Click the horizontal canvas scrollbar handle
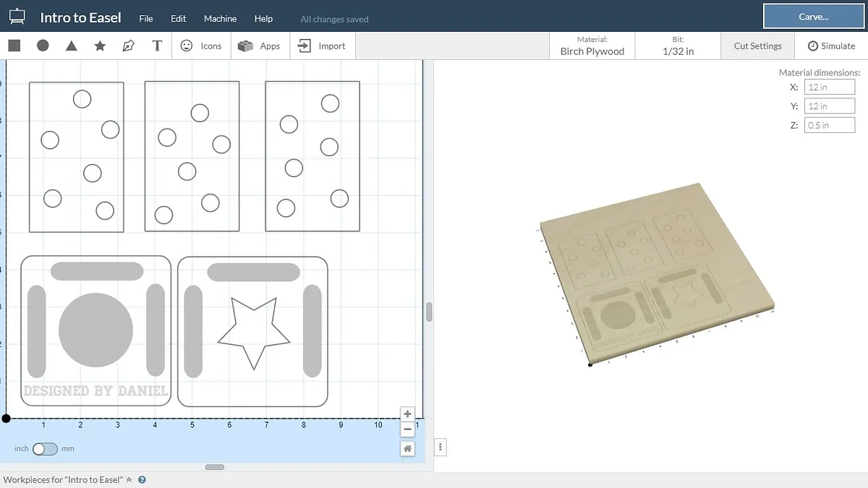This screenshot has width=868, height=488. point(215,467)
